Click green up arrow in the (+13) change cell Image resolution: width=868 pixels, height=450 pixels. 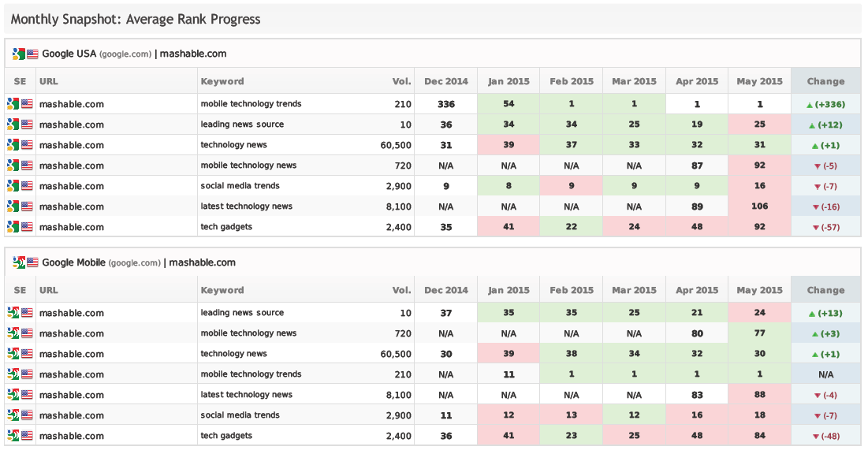tap(811, 314)
